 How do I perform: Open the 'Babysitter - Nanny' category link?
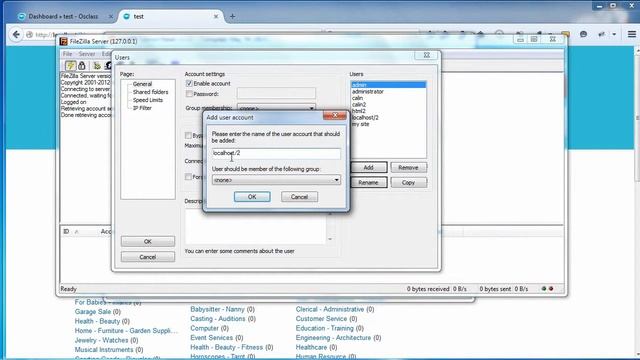(x=217, y=309)
